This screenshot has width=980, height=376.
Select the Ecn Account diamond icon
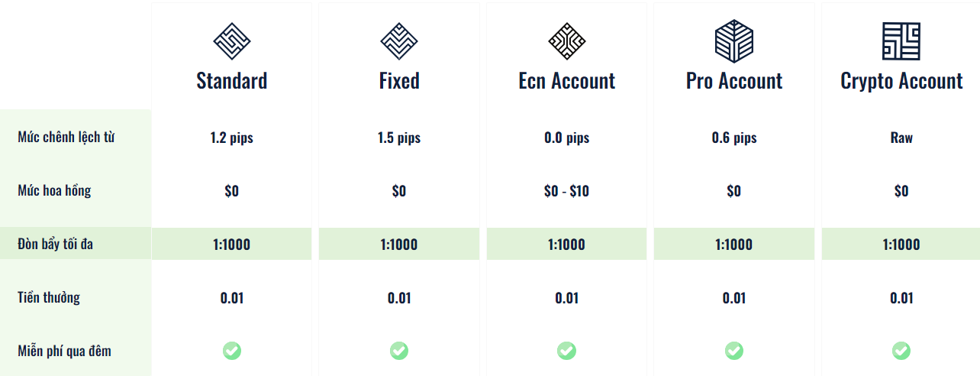point(566,41)
